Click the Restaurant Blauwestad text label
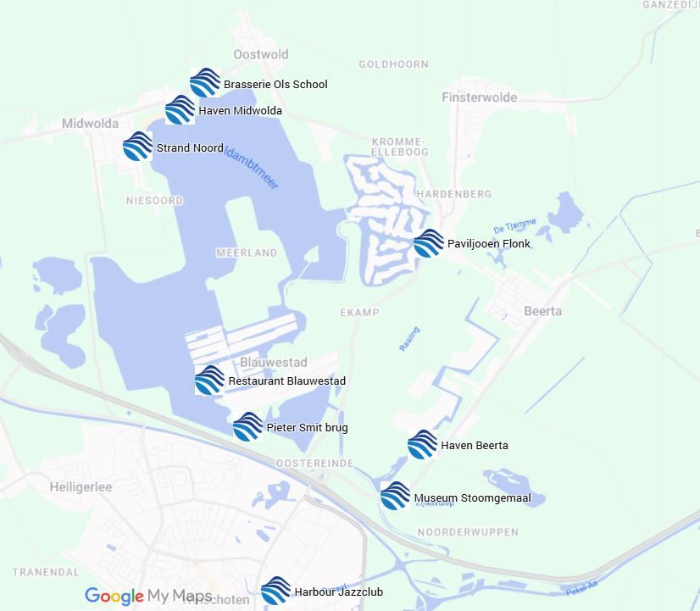Screen dimensions: 700x611 287,380
